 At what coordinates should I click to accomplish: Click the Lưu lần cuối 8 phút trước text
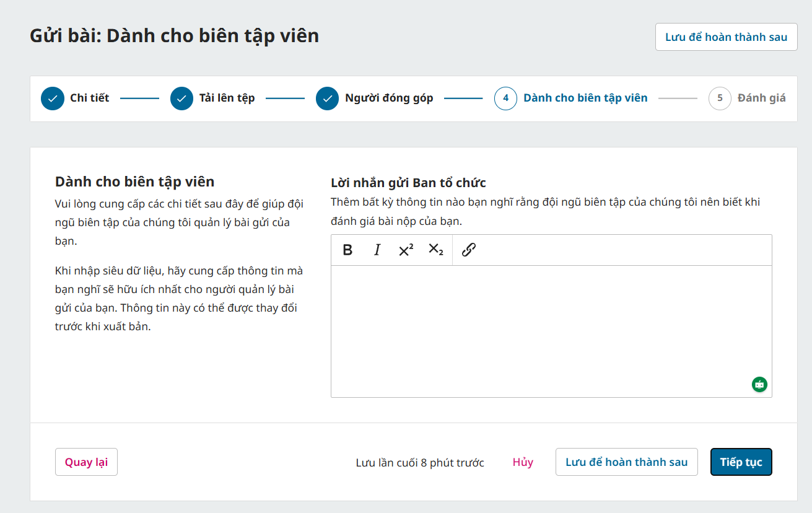[420, 463]
